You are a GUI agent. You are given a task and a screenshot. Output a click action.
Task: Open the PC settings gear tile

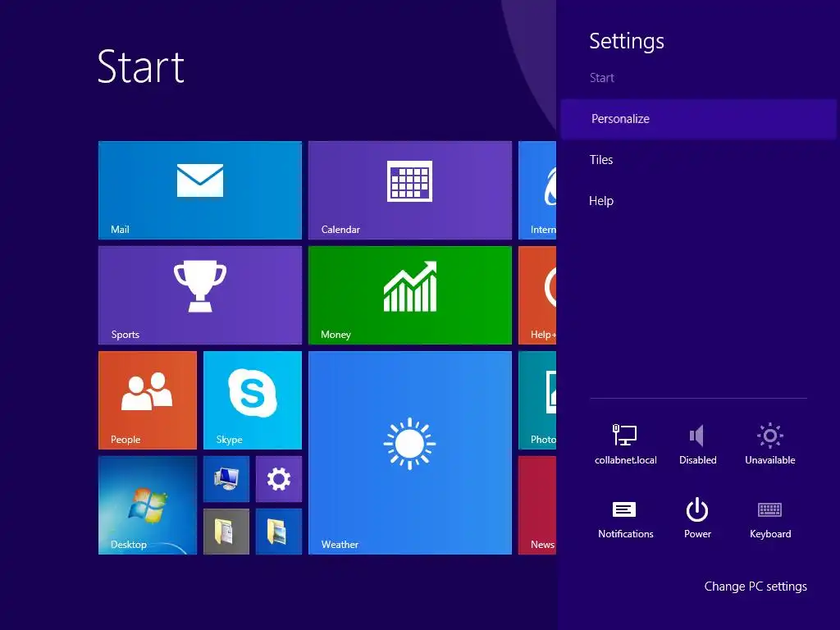click(279, 479)
